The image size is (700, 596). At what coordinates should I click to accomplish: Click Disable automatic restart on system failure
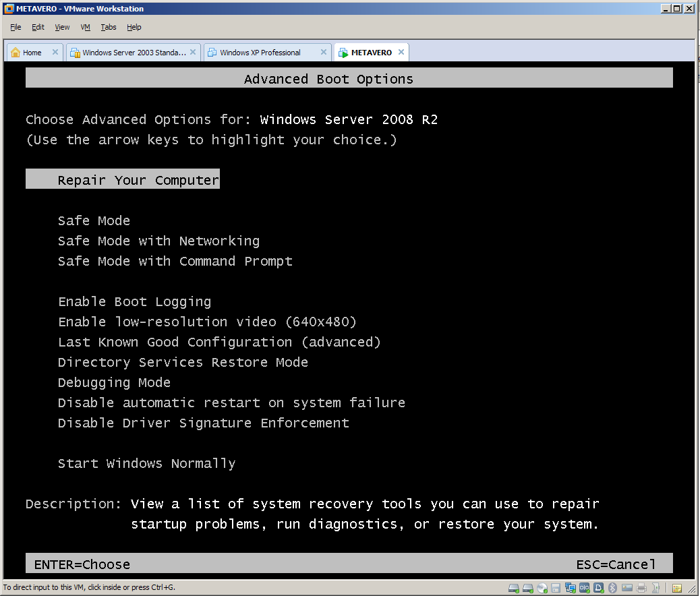(x=232, y=403)
